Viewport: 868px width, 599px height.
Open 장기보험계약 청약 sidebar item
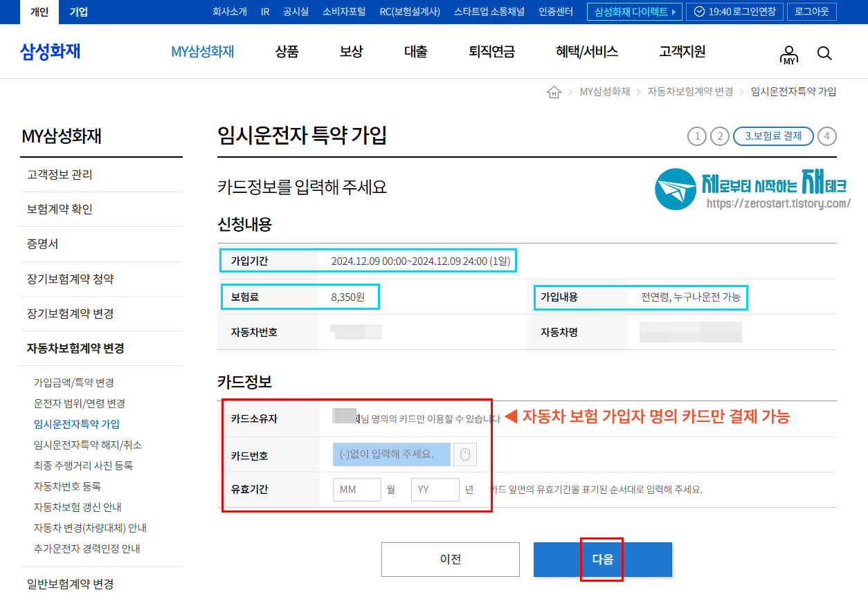point(101,279)
